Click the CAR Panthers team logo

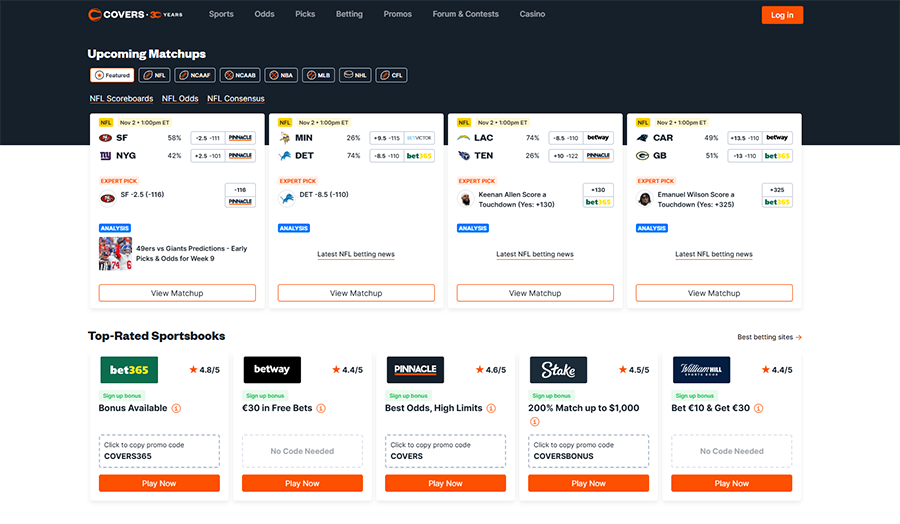[x=643, y=138]
